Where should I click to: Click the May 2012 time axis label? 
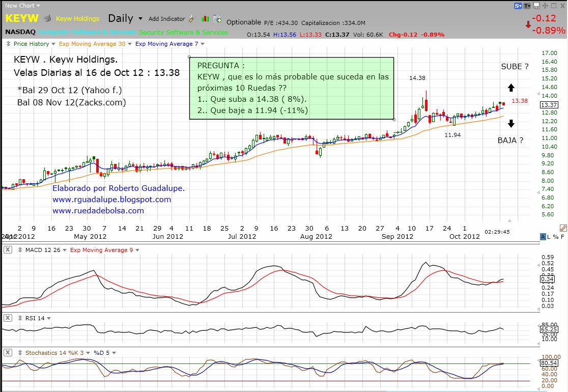[90, 237]
